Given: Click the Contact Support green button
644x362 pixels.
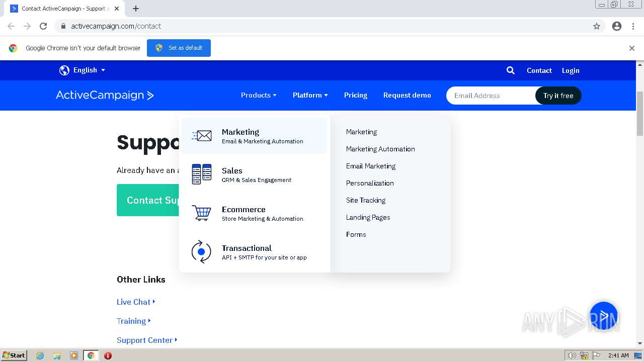Looking at the screenshot, I should point(148,200).
